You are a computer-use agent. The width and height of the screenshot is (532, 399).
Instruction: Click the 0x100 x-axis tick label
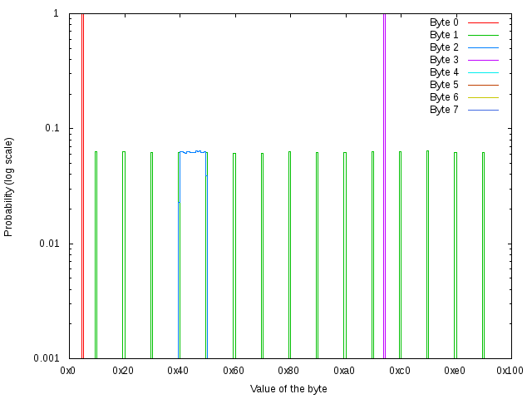[x=510, y=370]
